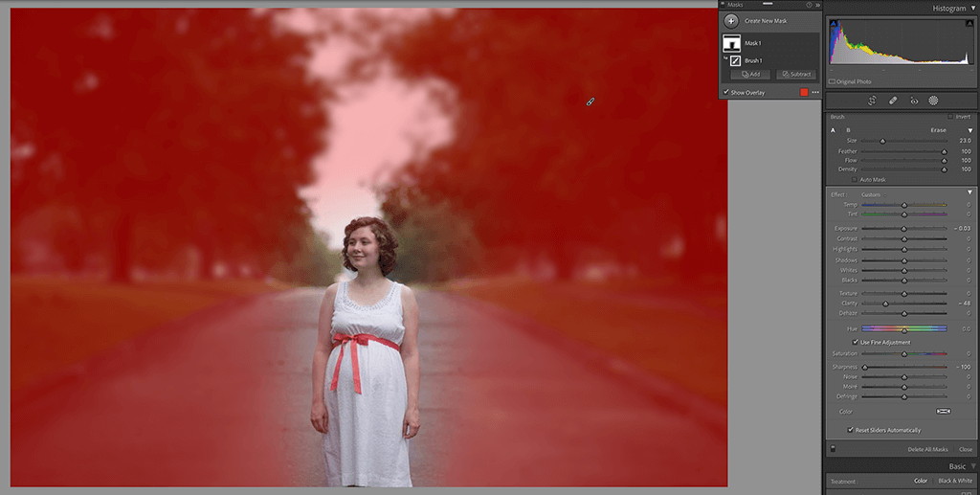Click the Size value field 23.0
Image resolution: width=980 pixels, height=495 pixels.
coord(965,142)
